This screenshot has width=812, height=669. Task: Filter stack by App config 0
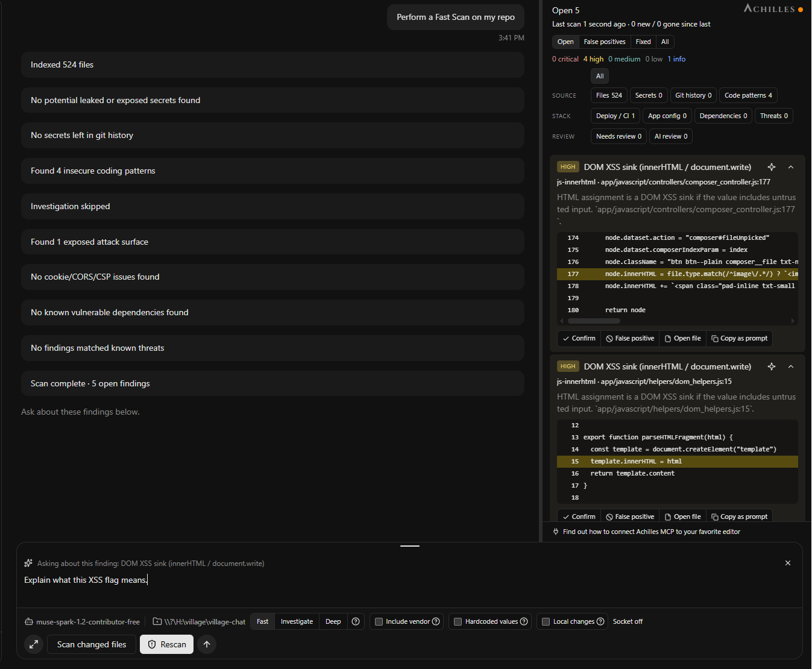[x=667, y=116]
